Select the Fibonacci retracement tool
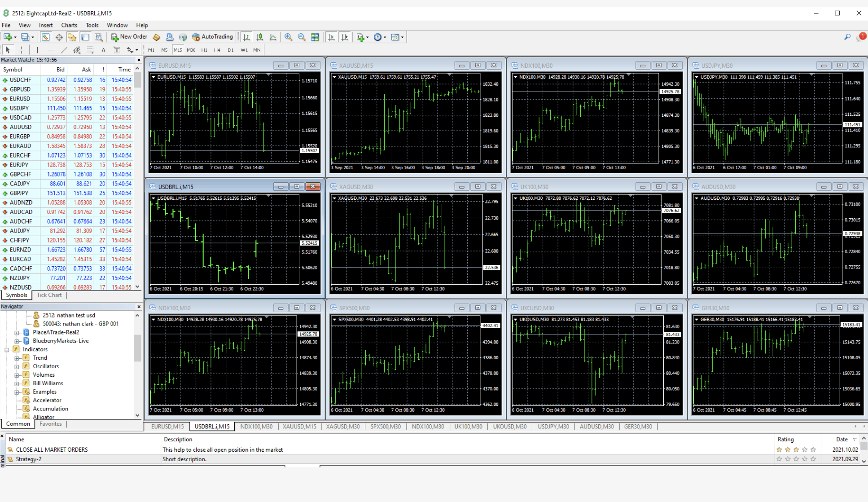This screenshot has height=502, width=868. tap(90, 50)
